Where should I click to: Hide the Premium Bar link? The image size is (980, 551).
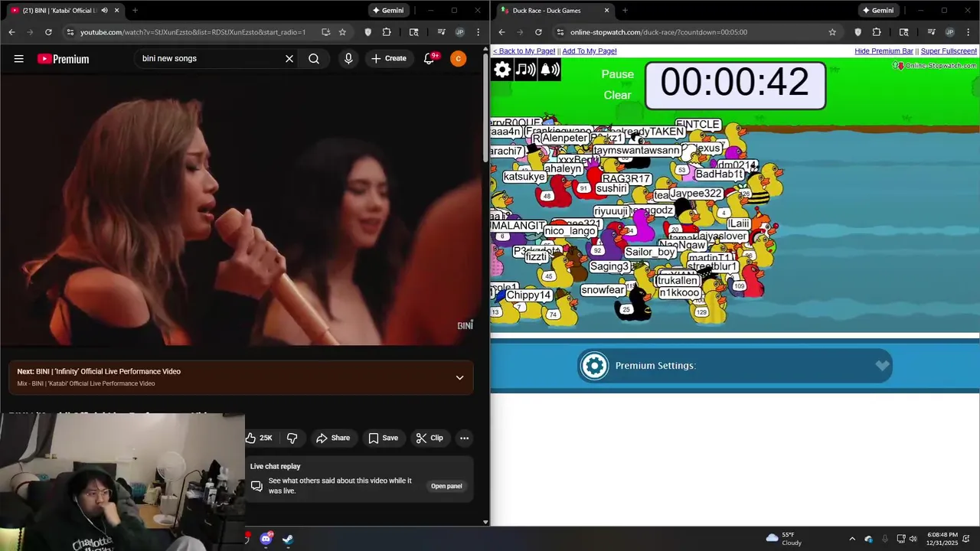884,51
